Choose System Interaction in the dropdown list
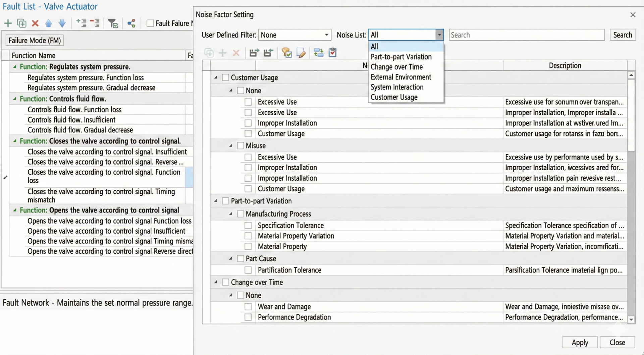The image size is (644, 355). (397, 87)
